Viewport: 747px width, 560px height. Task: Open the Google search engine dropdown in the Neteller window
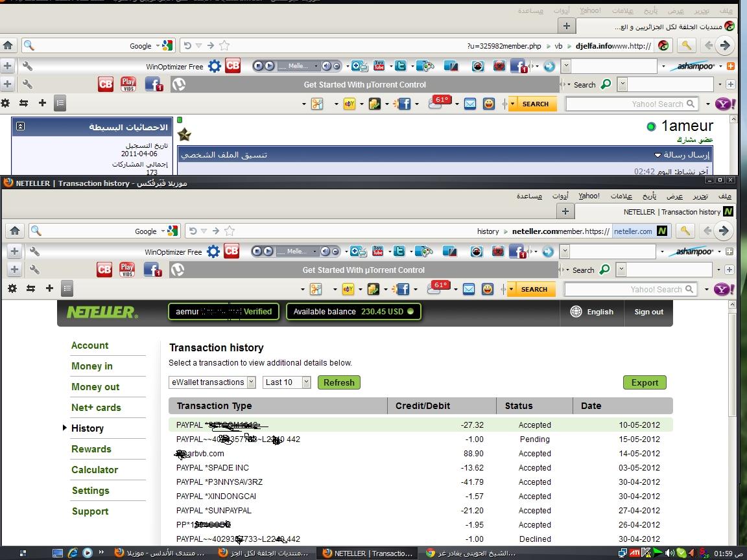[x=163, y=231]
